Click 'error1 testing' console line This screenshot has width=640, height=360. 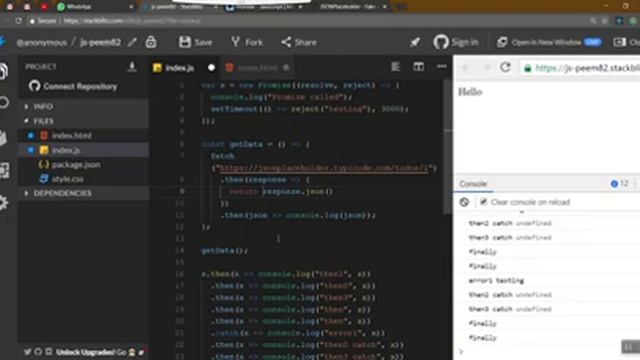point(496,280)
